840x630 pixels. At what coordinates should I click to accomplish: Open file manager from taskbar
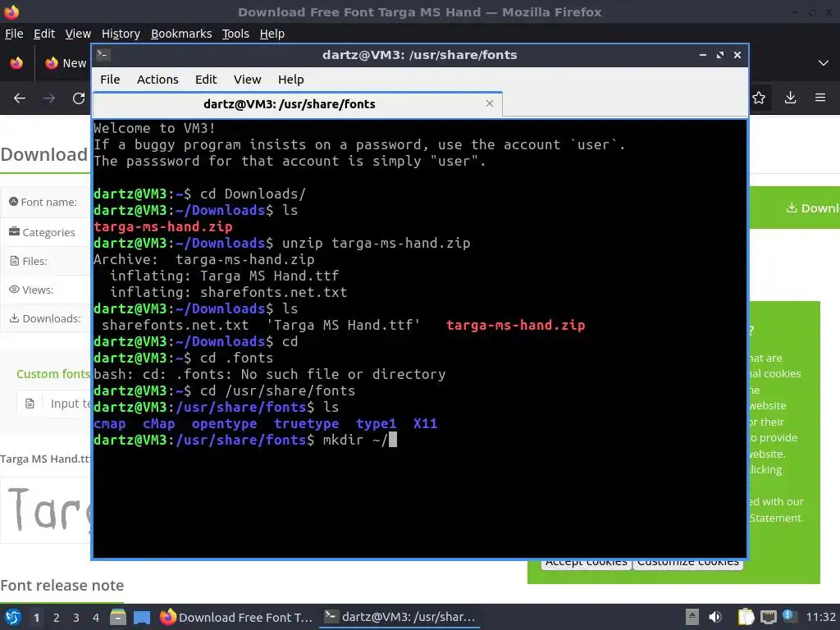click(x=118, y=617)
